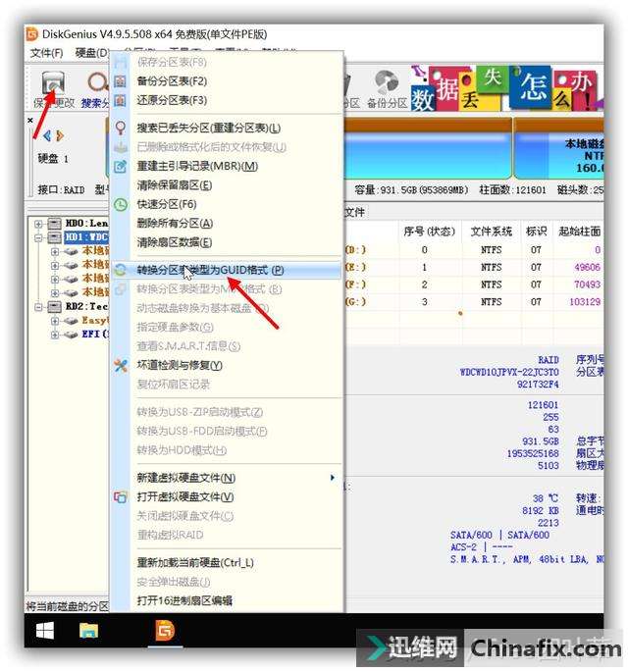Click the convert to GUID icon

click(121, 270)
